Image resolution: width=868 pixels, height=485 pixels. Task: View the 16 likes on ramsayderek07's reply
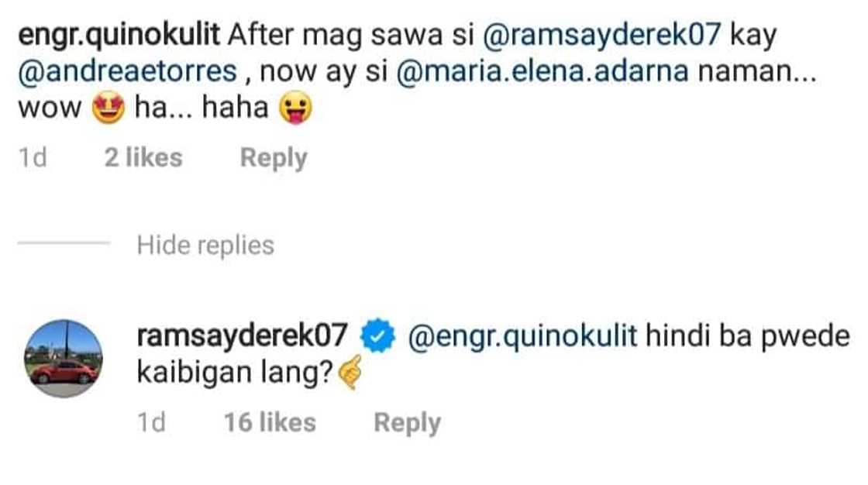tap(270, 423)
